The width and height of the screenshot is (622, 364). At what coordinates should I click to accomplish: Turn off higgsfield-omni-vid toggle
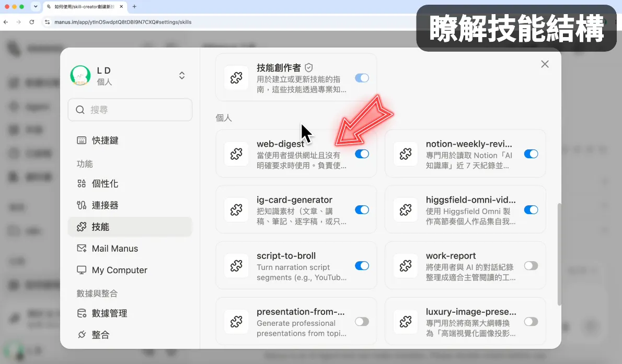(x=531, y=210)
